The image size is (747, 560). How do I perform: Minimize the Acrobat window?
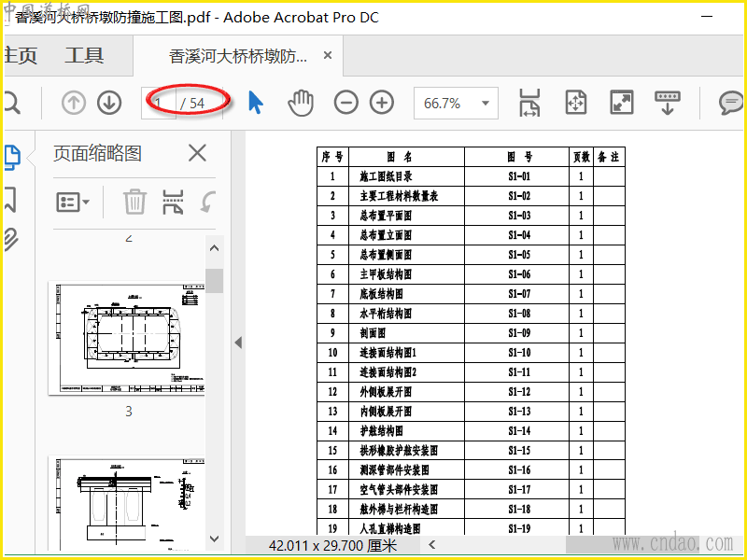click(707, 17)
